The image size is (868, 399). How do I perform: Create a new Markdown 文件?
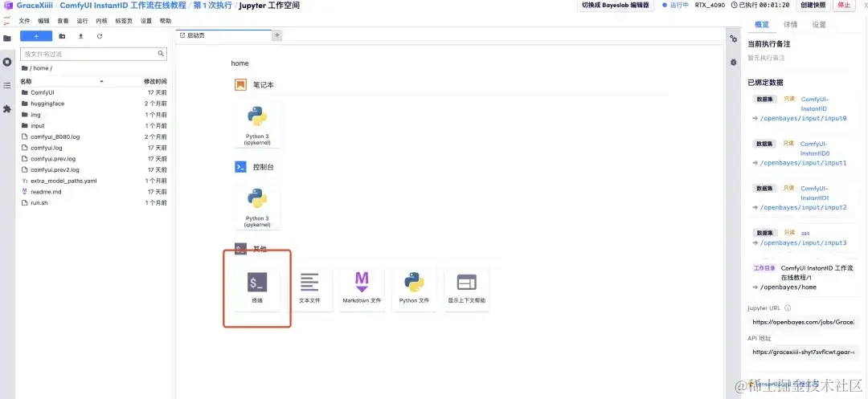click(362, 288)
